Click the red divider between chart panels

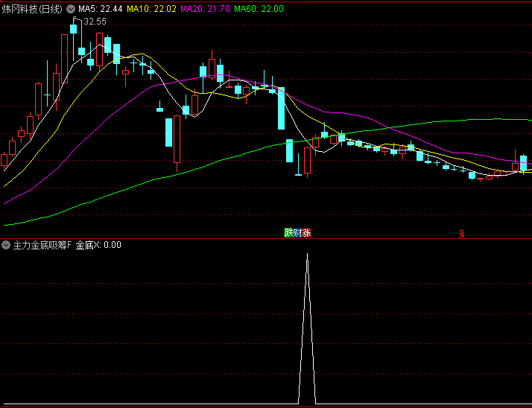(266, 238)
